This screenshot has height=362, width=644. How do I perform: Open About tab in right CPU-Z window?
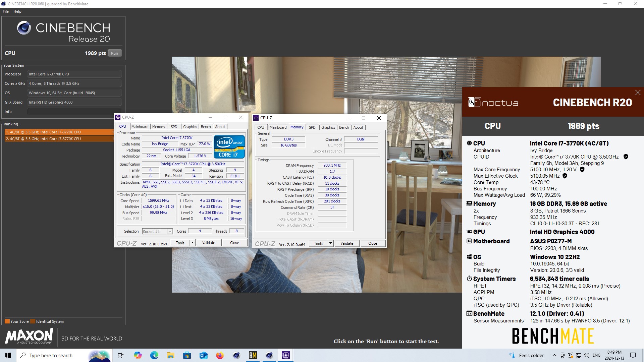[358, 127]
